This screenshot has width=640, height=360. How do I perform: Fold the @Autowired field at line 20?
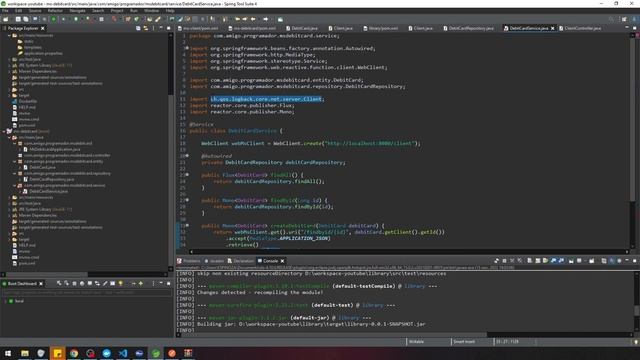[187, 156]
